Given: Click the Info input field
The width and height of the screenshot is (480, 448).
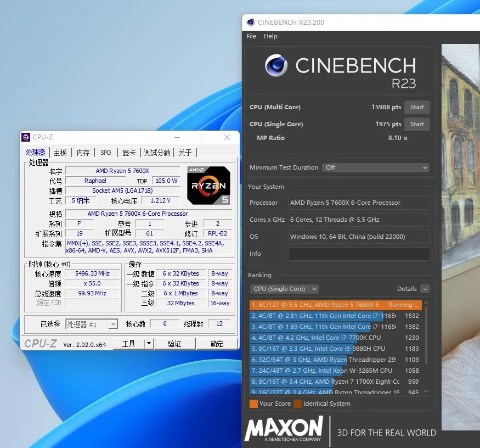Looking at the screenshot, I should tap(359, 254).
